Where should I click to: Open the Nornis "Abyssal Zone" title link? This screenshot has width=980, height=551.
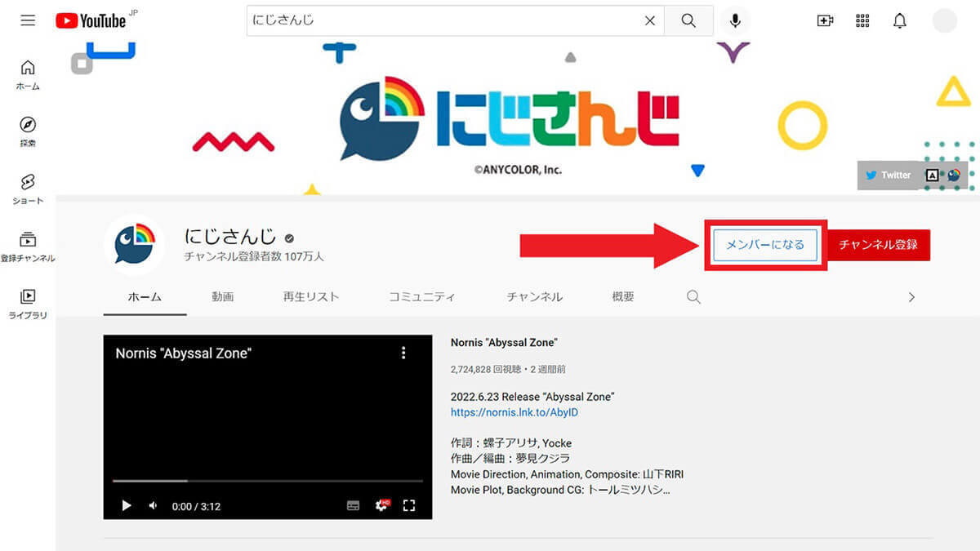point(504,343)
